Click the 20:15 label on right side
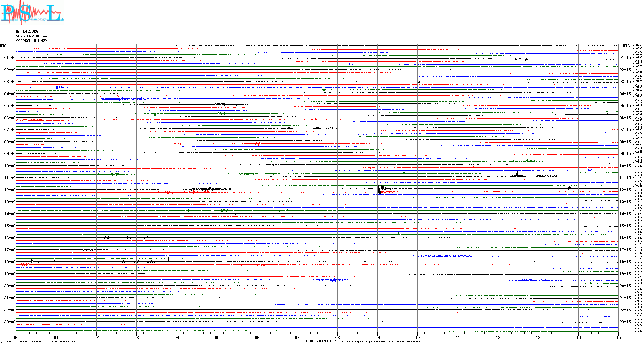This screenshot has width=644, height=346. tap(625, 286)
